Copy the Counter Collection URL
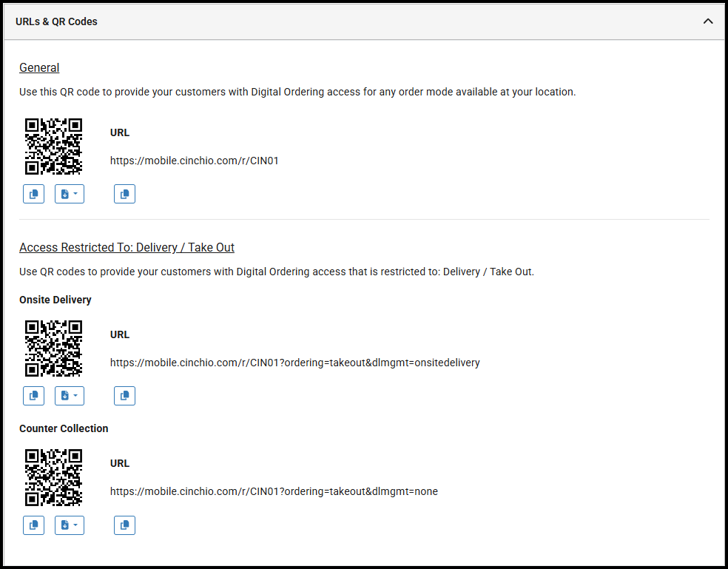 coord(124,525)
